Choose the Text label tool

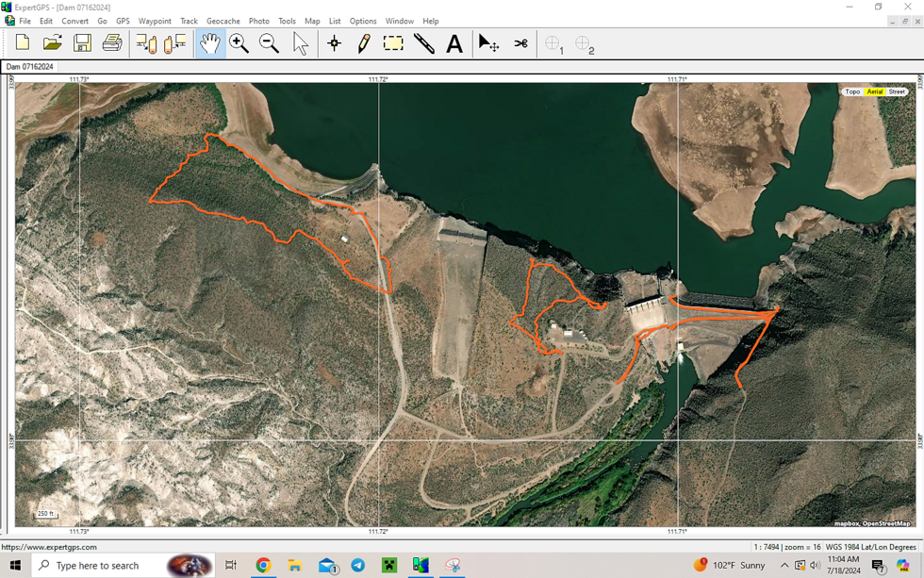click(x=454, y=43)
